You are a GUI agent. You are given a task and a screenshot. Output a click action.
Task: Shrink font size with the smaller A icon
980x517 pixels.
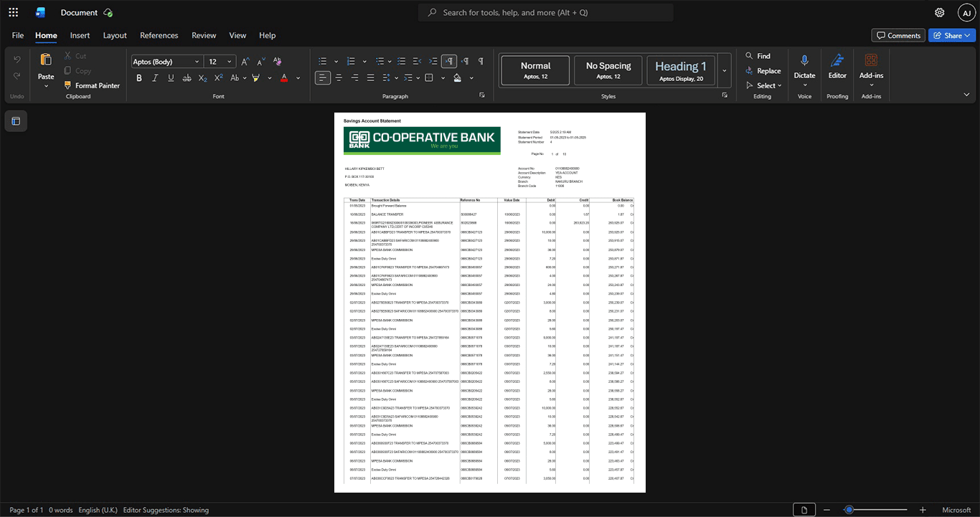point(260,62)
